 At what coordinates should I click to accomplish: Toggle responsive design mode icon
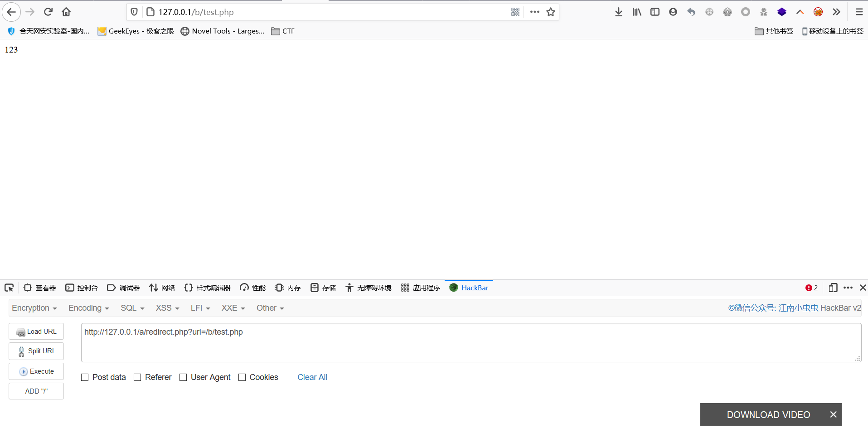coord(833,288)
